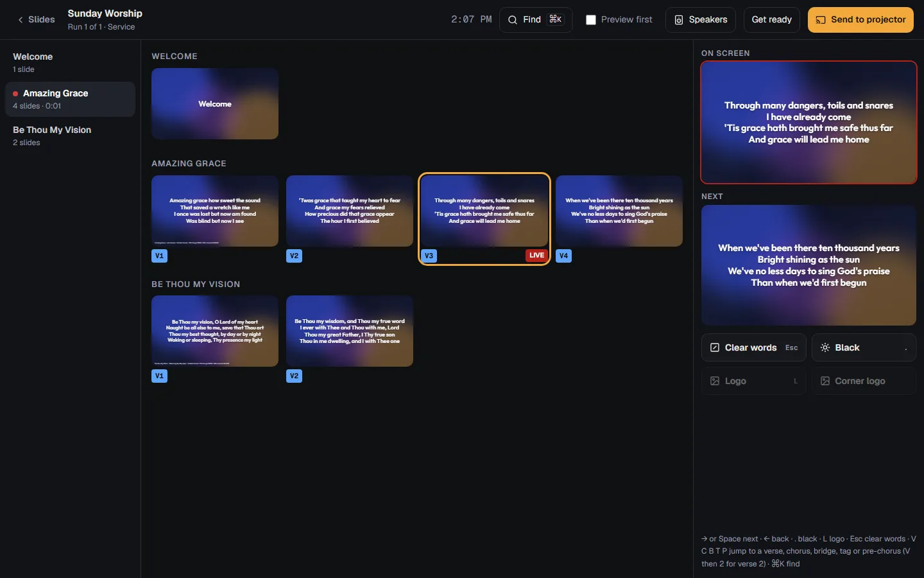Click the sun icon in Black button
This screenshot has height=578, width=924.
tap(825, 347)
